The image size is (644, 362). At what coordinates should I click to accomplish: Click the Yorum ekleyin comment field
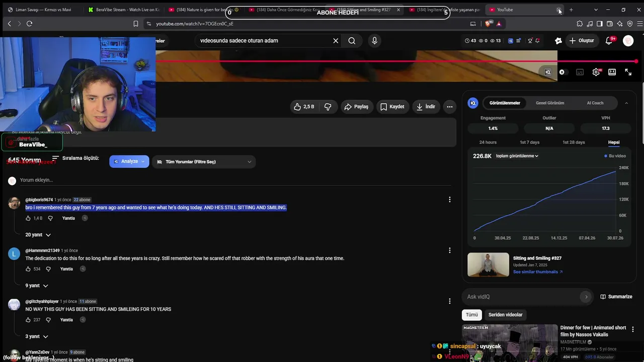pos(235,180)
